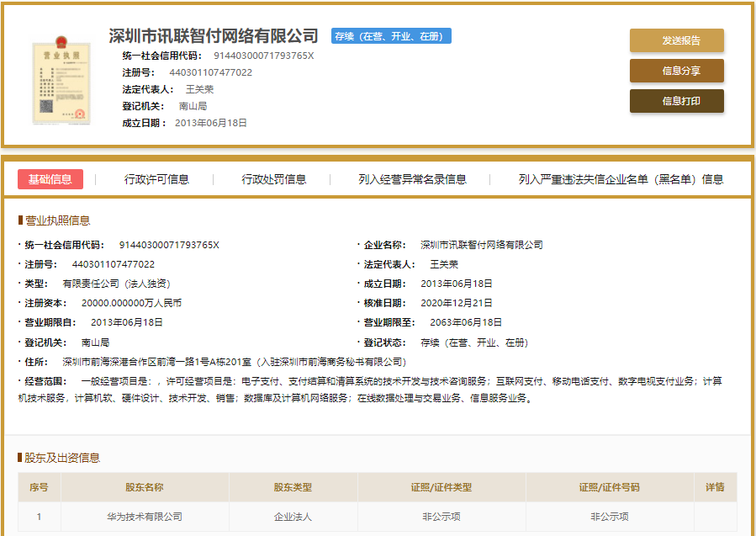The height and width of the screenshot is (536, 756).
Task: Click the 信息分享 button
Action: tap(676, 71)
